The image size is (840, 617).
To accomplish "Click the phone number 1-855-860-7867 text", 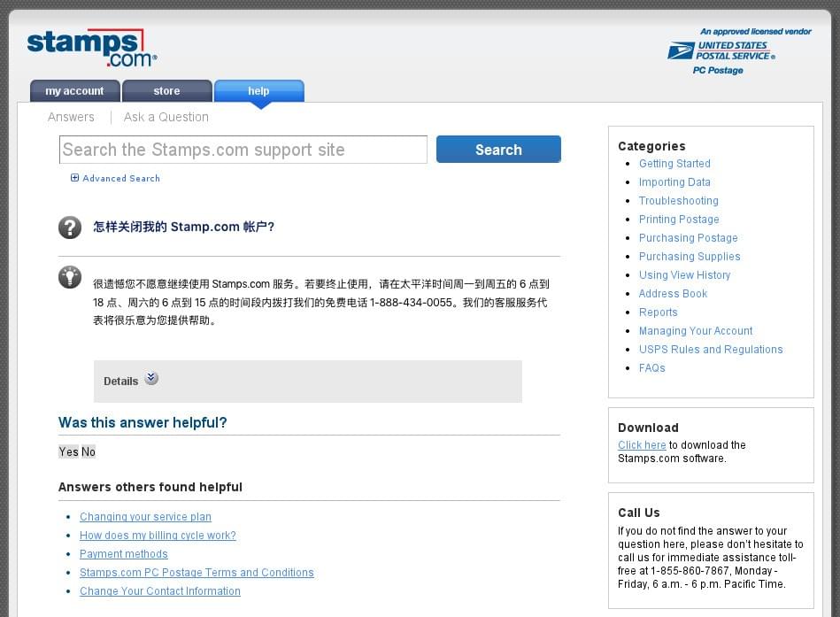I will coord(690,571).
